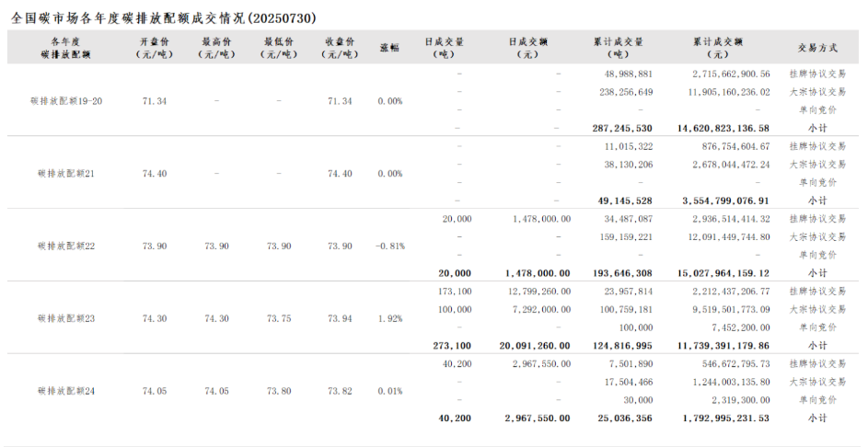Image resolution: width=868 pixels, height=447 pixels.
Task: Select the 涨幅 column header
Action: point(389,48)
